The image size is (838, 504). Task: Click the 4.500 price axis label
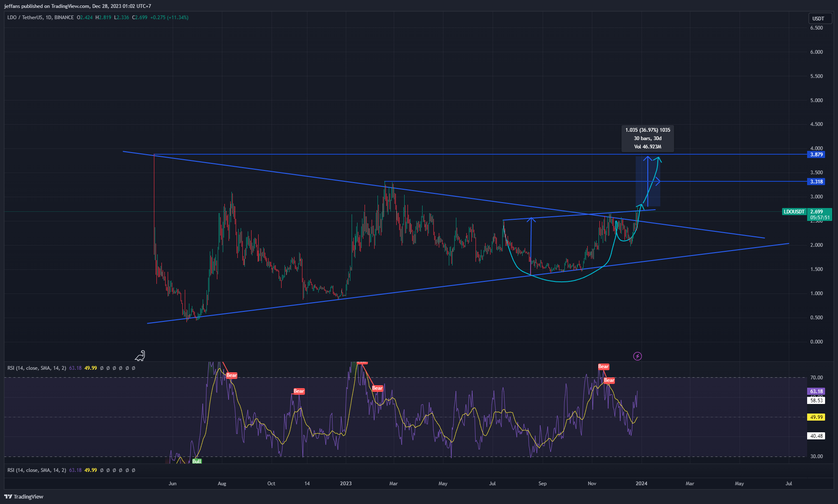816,124
